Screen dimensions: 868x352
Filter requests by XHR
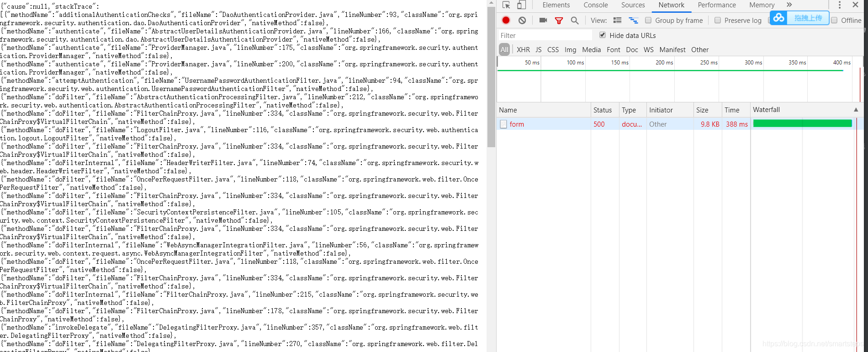(523, 50)
